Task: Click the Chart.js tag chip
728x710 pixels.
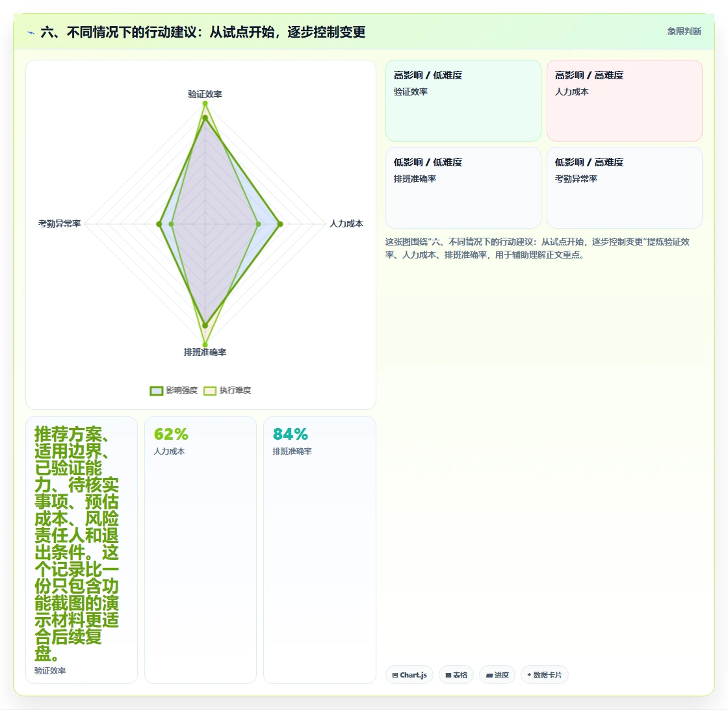Action: pyautogui.click(x=409, y=675)
